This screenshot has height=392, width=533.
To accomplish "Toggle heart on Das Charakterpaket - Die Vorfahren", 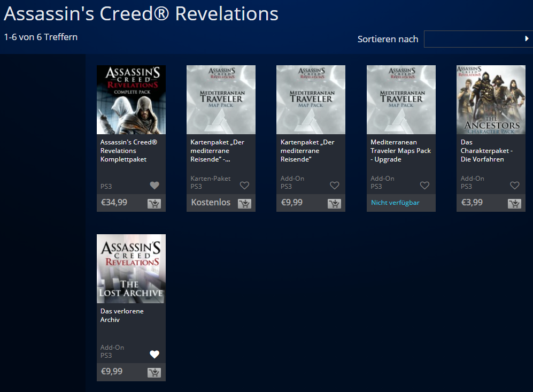I will click(515, 186).
